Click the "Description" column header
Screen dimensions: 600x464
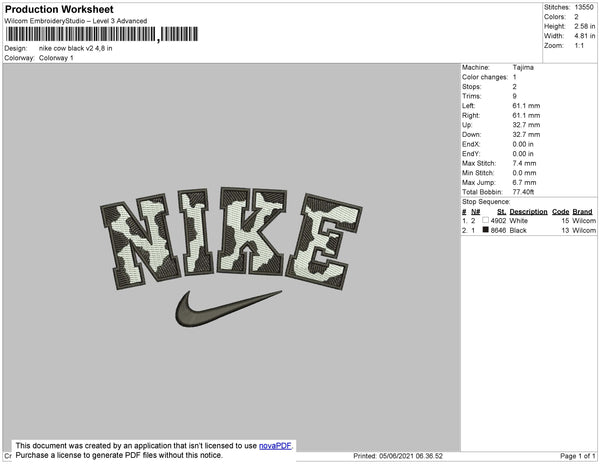tap(528, 212)
